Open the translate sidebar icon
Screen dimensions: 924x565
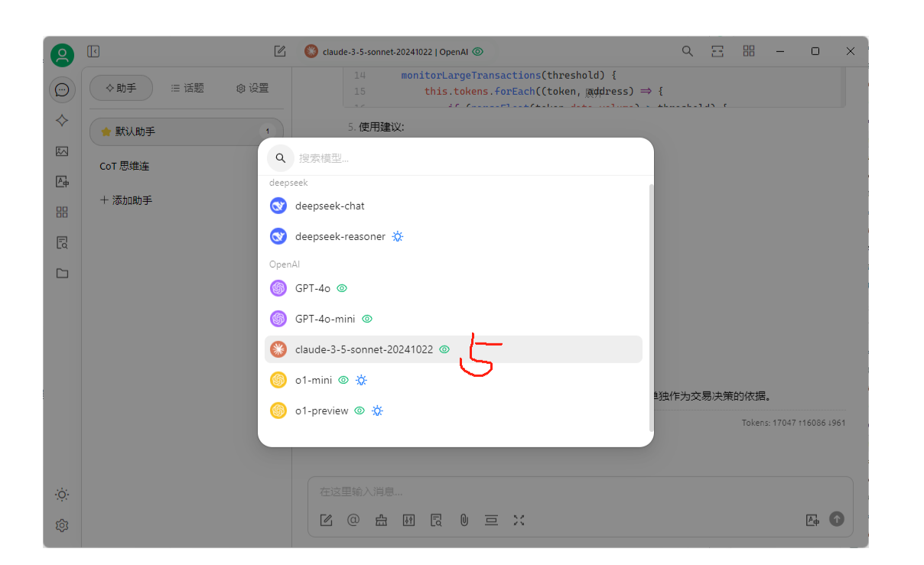62,182
